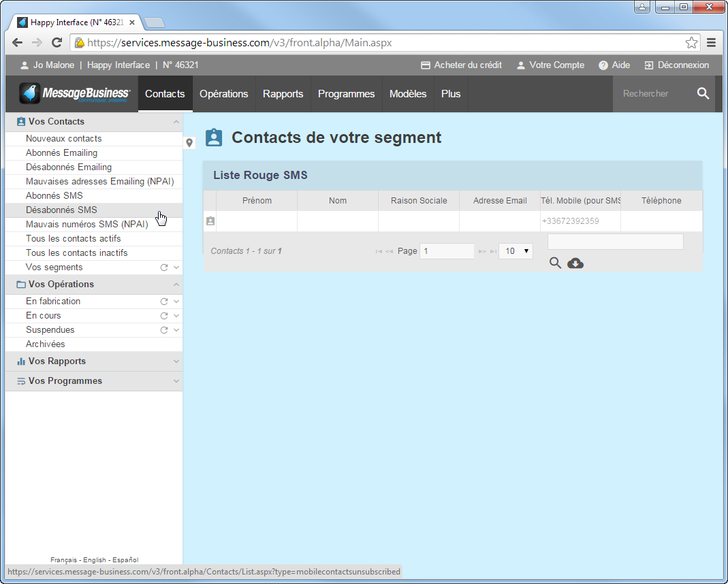Click the browser forward arrow

(x=37, y=43)
